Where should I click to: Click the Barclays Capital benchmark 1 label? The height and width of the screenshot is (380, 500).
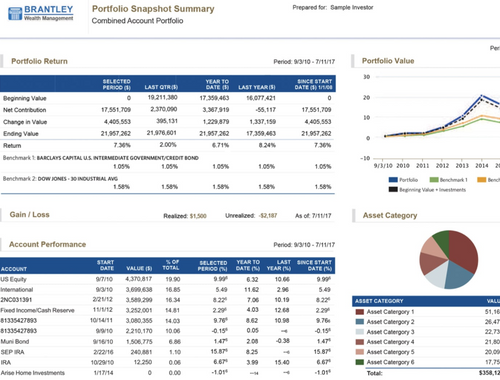click(x=101, y=158)
